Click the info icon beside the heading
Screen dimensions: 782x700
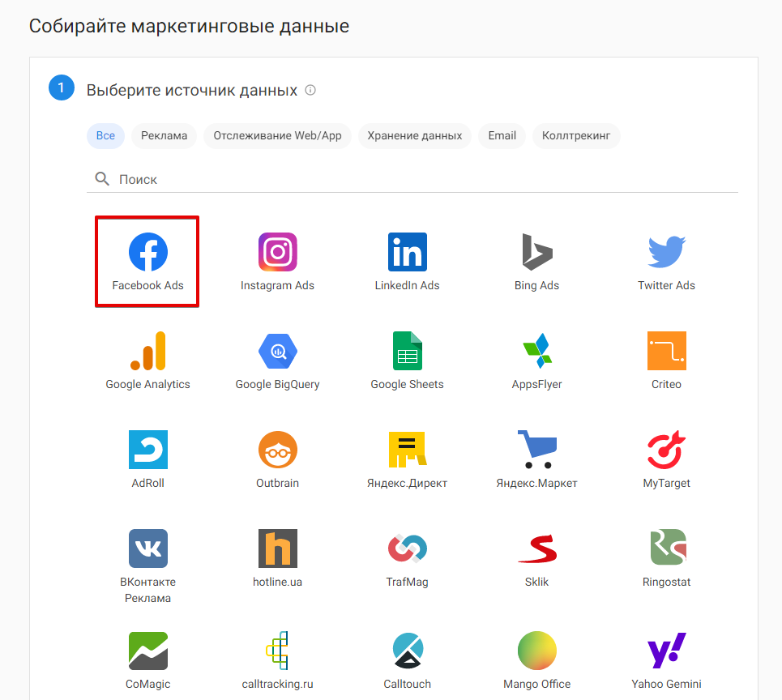click(x=310, y=90)
